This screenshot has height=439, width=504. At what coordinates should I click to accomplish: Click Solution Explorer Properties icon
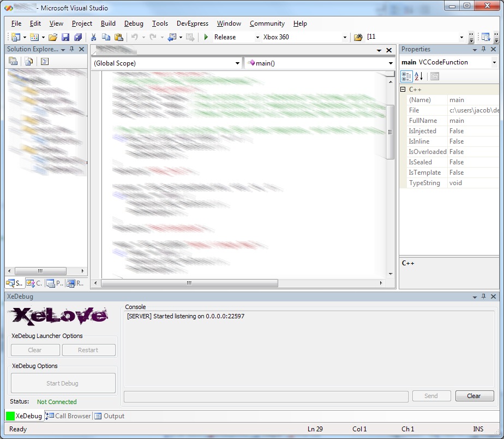coord(13,61)
